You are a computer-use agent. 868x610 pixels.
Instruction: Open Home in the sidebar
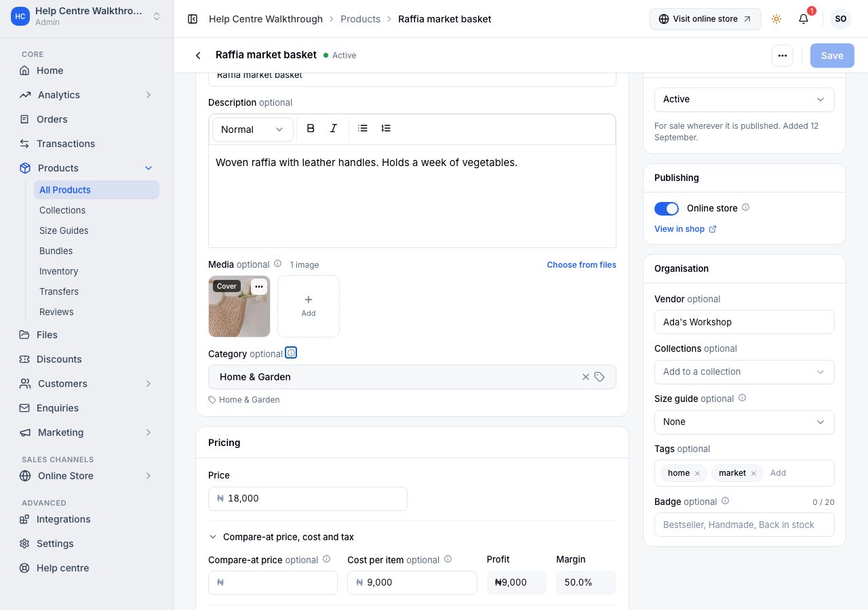pos(87,70)
